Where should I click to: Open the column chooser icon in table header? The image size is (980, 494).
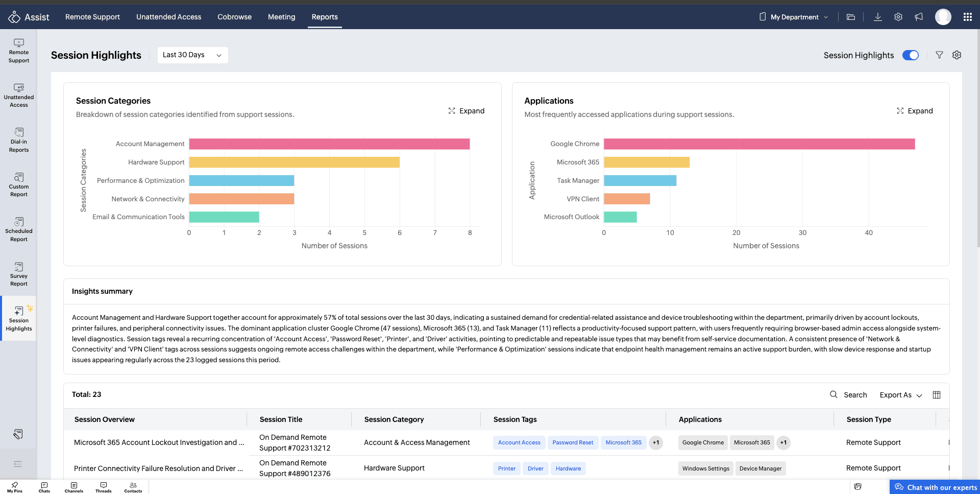(937, 395)
